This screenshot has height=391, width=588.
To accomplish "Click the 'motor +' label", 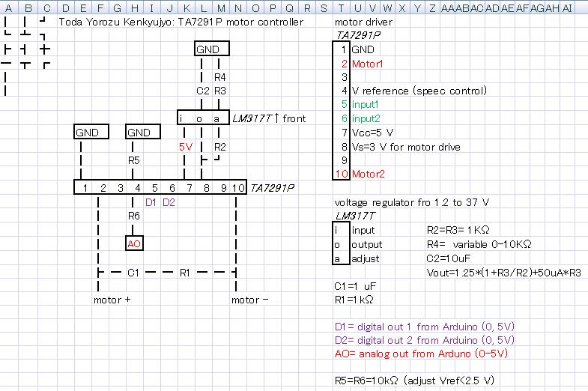I will point(112,300).
